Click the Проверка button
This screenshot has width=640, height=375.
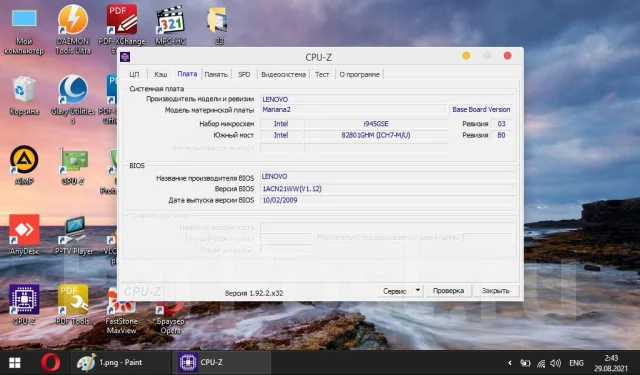coord(448,291)
